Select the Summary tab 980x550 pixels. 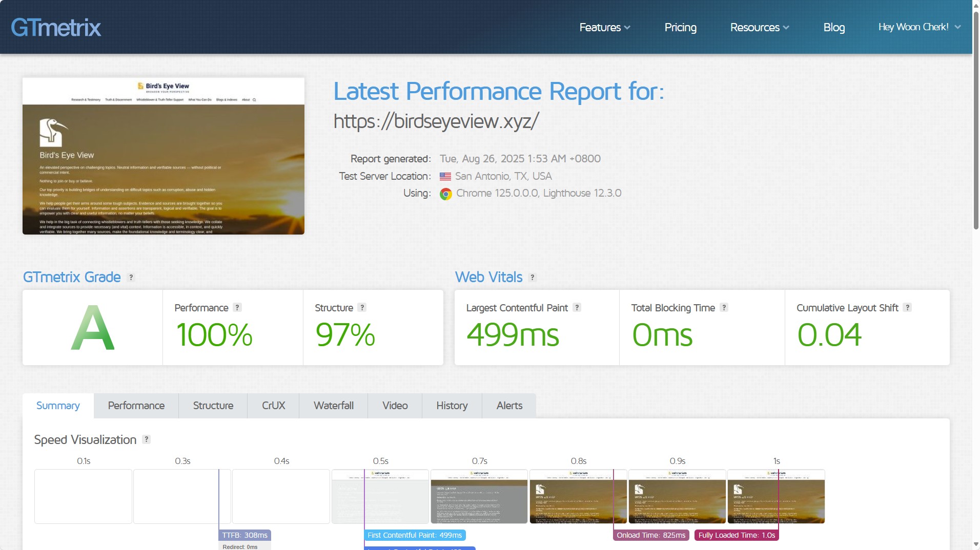[x=58, y=406]
